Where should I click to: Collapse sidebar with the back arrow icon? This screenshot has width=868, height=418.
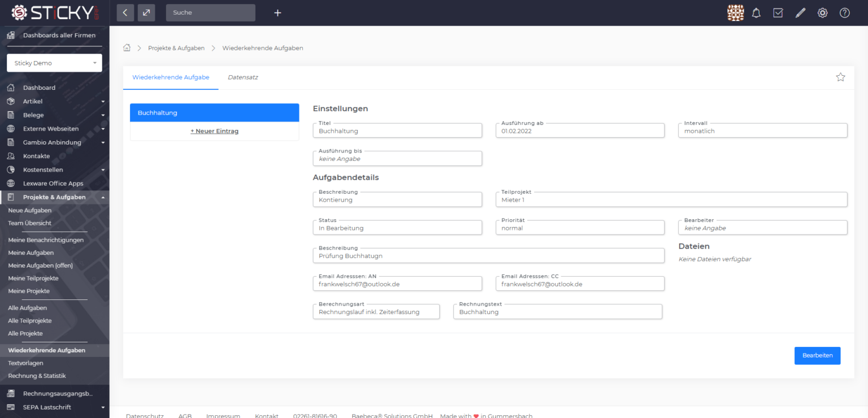coord(125,12)
